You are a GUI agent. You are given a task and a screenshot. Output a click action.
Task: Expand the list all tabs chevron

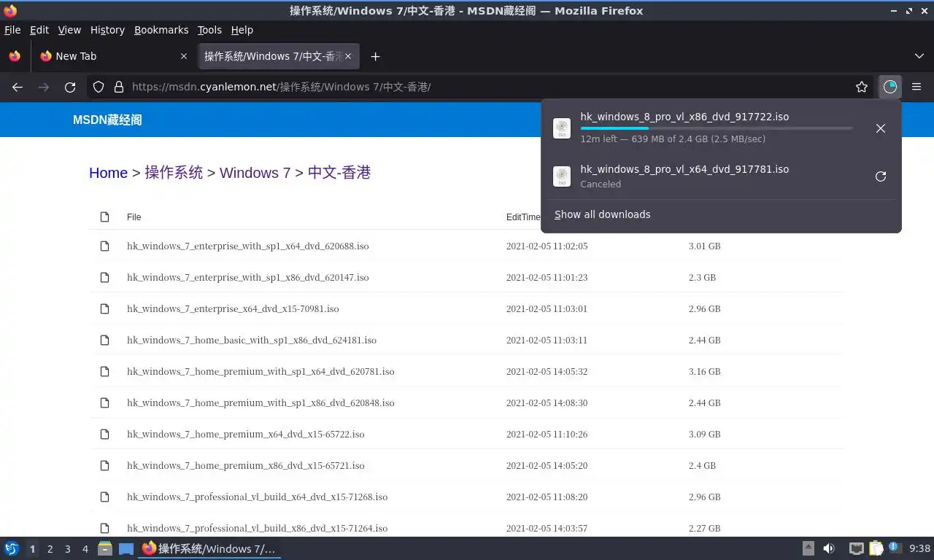919,56
